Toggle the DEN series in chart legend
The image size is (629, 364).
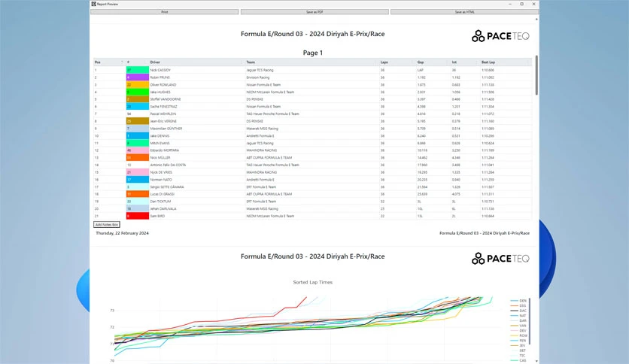(x=518, y=301)
